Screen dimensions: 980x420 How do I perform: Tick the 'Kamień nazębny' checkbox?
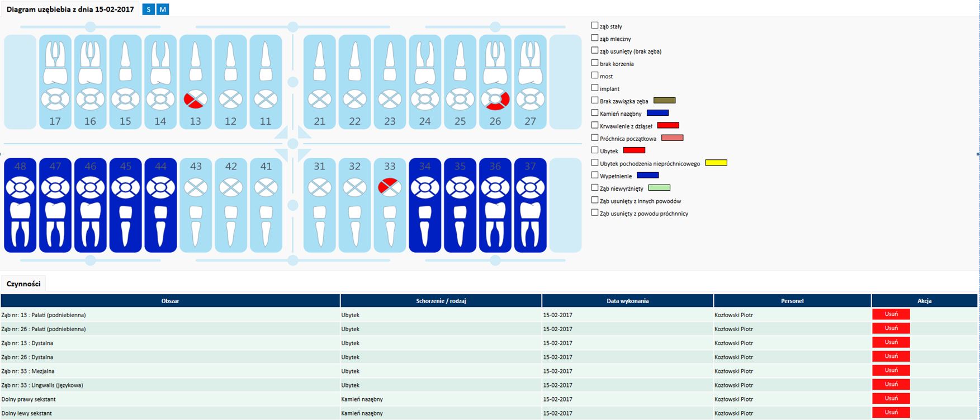(x=595, y=113)
